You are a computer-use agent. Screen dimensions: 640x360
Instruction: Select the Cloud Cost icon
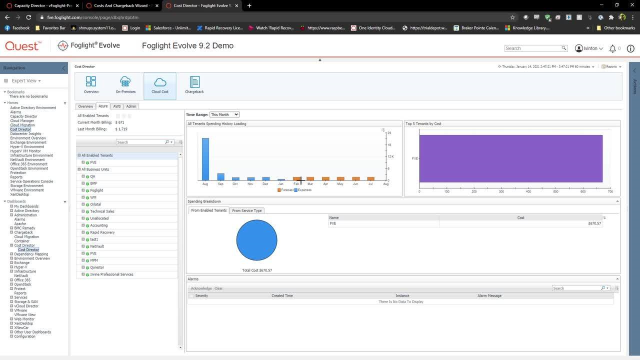(x=160, y=86)
